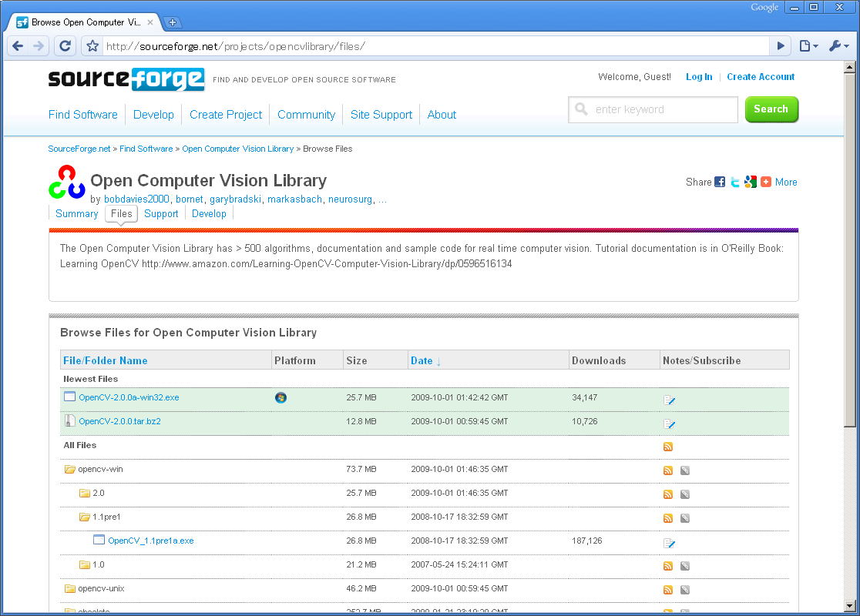Open RSS feed for the 1.1pre1 folder
This screenshot has height=616, width=860.
667,518
